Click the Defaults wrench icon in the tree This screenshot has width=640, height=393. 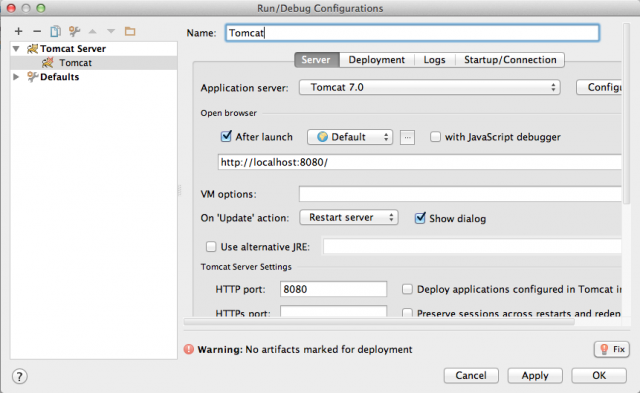coord(32,77)
